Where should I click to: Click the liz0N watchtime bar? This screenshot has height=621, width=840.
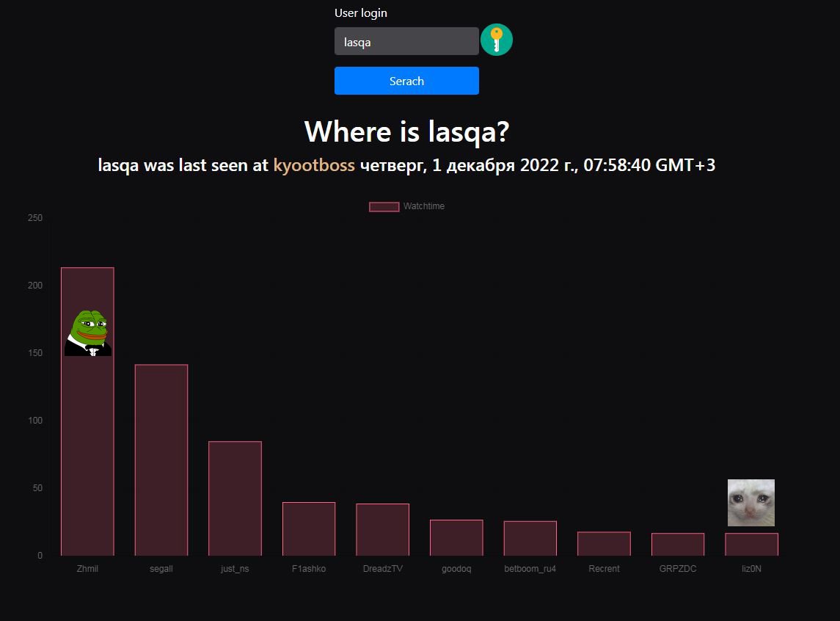click(751, 544)
